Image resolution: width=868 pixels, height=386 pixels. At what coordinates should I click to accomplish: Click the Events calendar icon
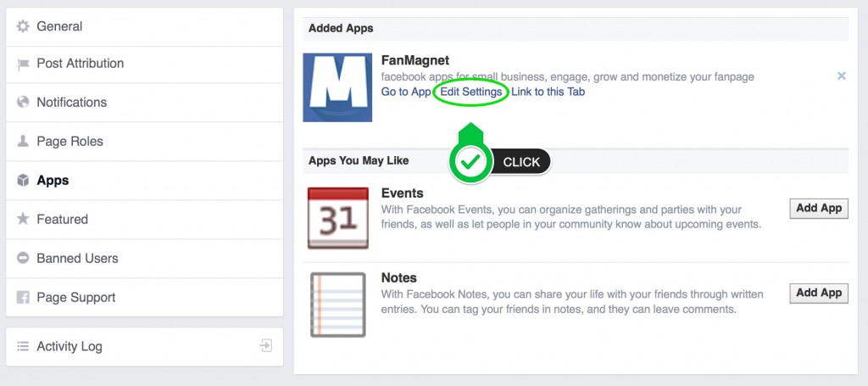pos(337,218)
